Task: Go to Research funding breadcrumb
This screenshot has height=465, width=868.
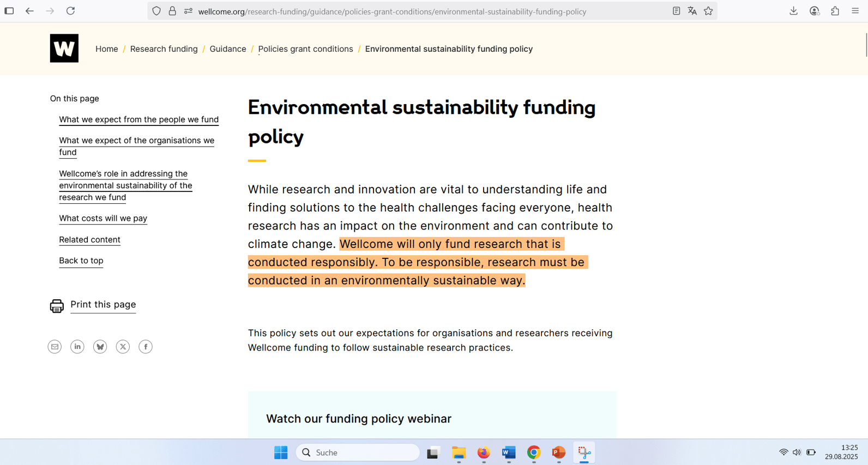Action: tap(164, 49)
